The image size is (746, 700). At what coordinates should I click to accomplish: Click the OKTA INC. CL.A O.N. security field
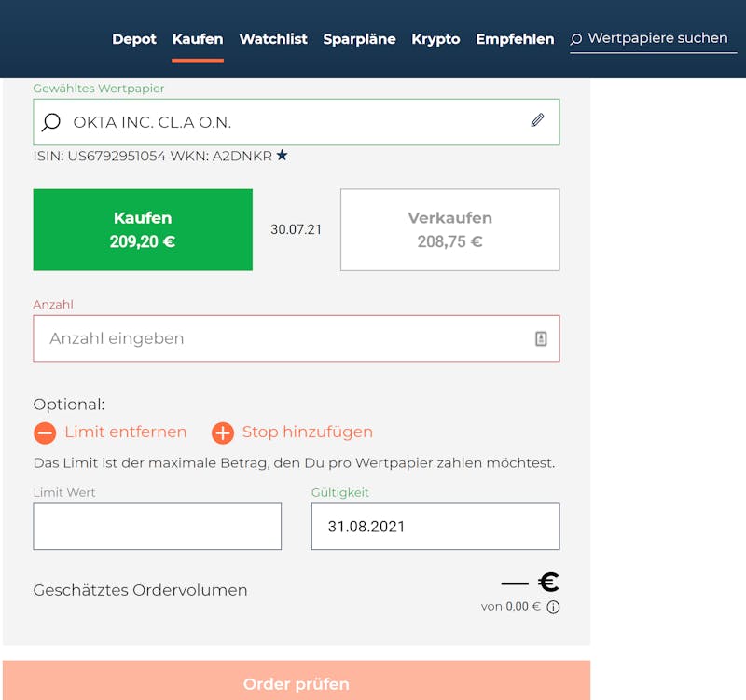click(x=297, y=122)
